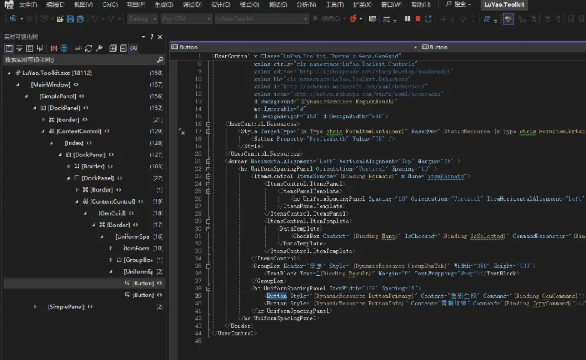This screenshot has height=360, width=586.
Task: Stop debugging with the red square
Action: click(x=418, y=18)
